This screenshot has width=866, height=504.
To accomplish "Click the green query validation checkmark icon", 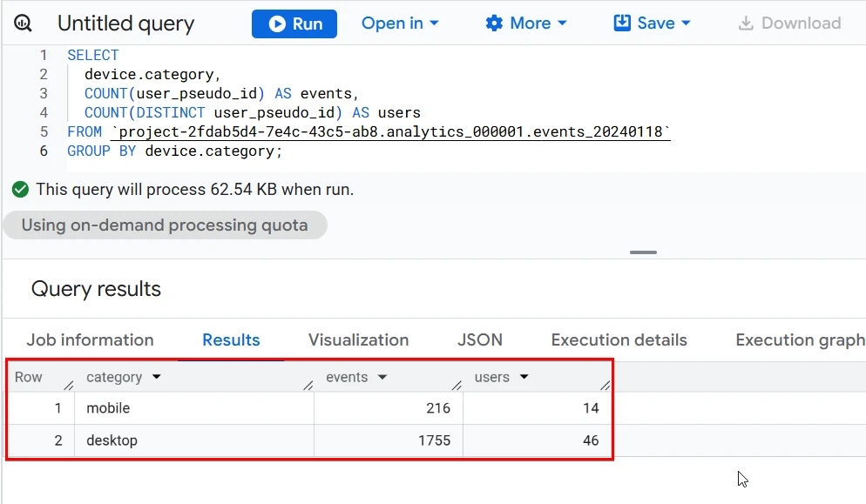I will point(20,190).
